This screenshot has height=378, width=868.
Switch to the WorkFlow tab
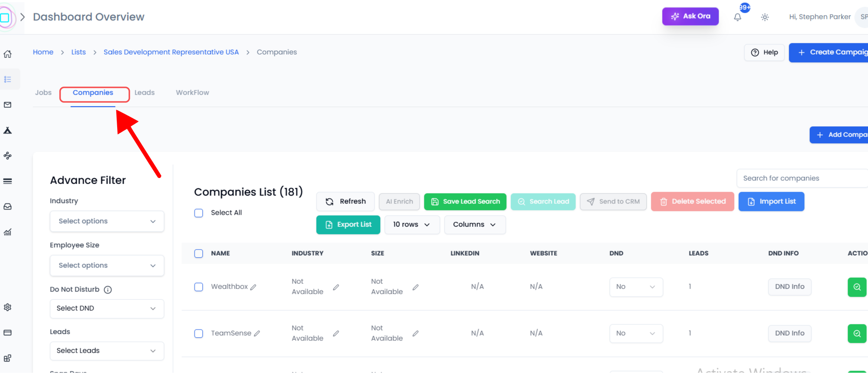(192, 92)
